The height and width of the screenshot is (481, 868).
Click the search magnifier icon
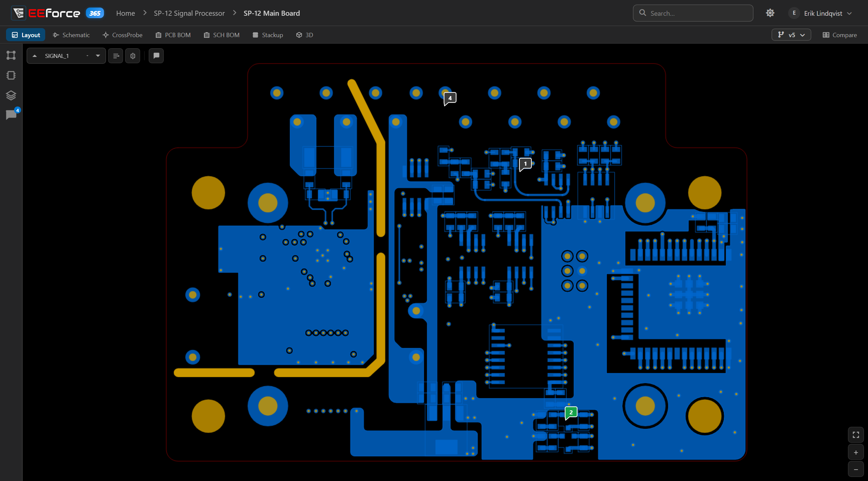(x=643, y=13)
